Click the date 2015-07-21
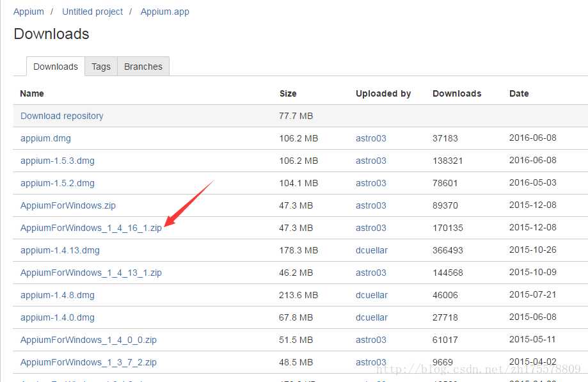 533,294
